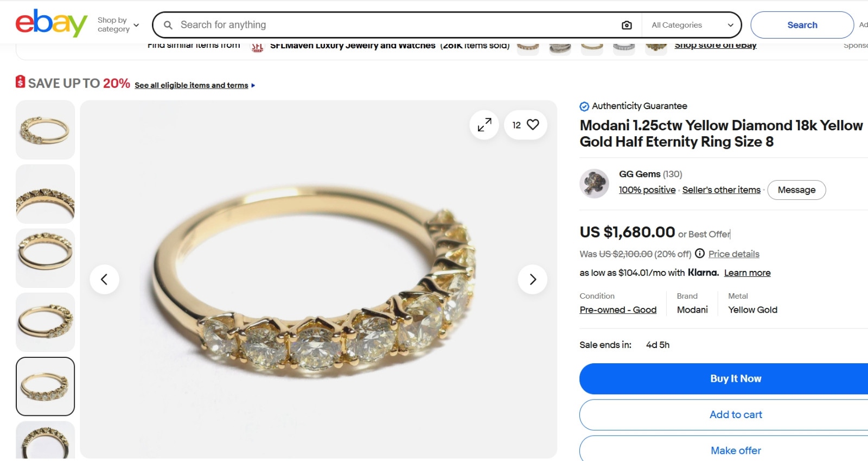Open the All Categories dropdown

click(x=692, y=25)
